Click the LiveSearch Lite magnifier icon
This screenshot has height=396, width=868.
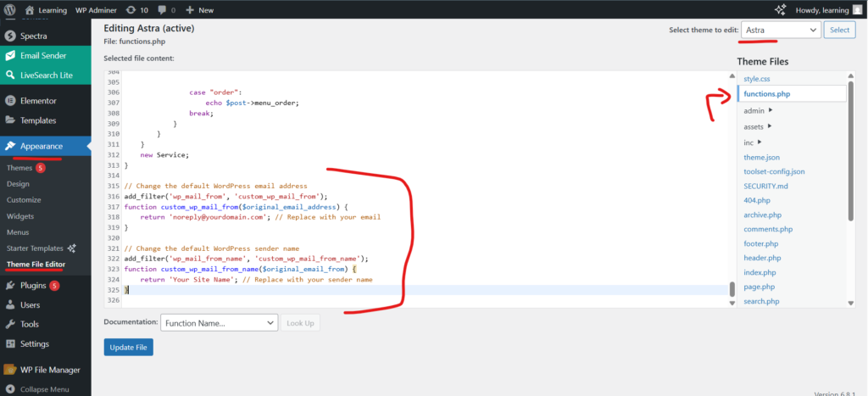point(10,75)
